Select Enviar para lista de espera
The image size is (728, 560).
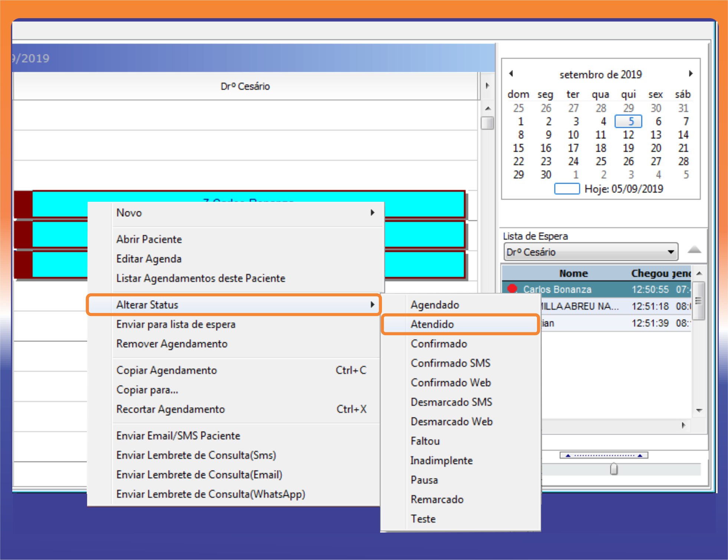176,325
